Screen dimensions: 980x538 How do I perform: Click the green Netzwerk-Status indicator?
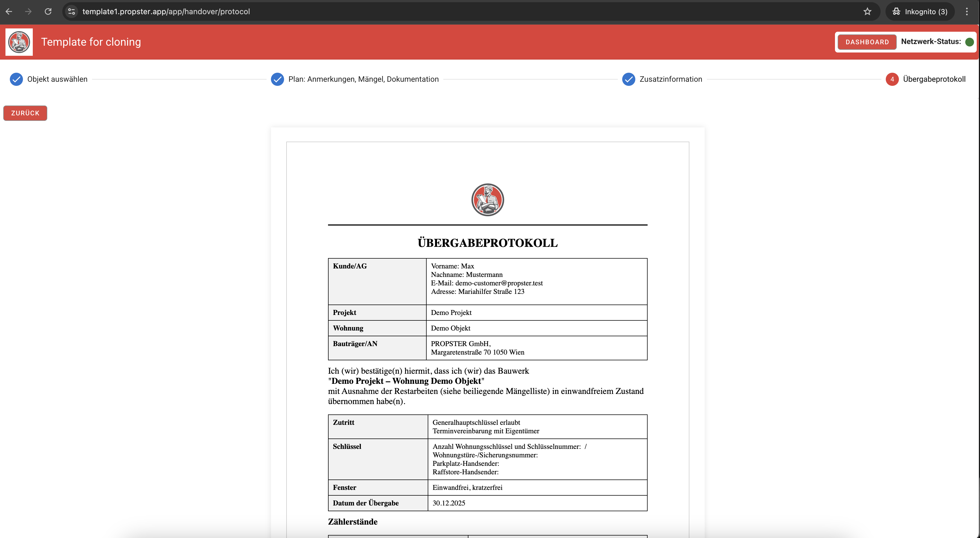point(969,42)
